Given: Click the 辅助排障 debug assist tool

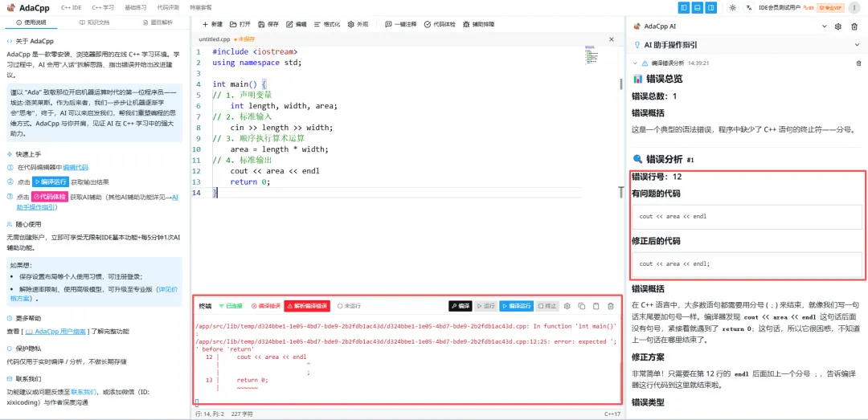Looking at the screenshot, I should tap(479, 24).
